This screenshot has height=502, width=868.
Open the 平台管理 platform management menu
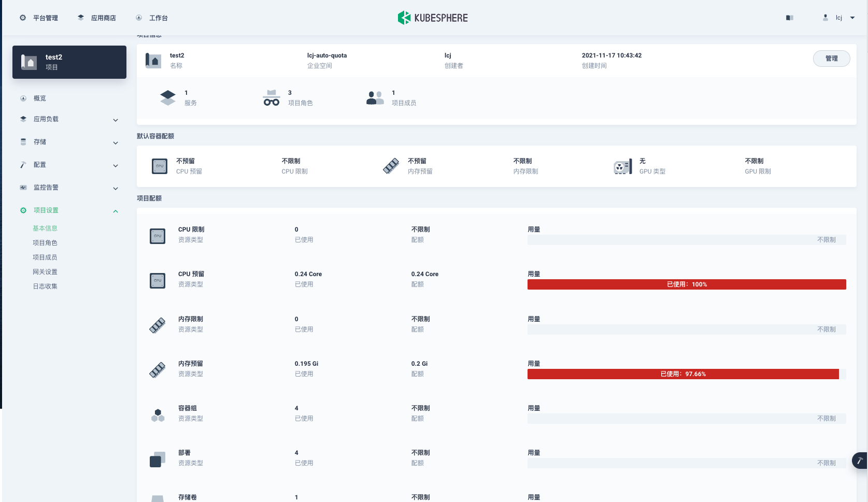[39, 18]
